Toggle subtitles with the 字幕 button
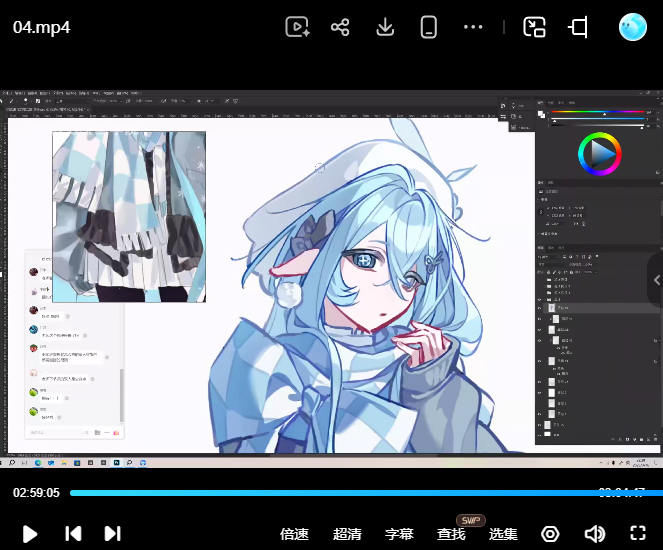Image resolution: width=663 pixels, height=550 pixels. pyautogui.click(x=399, y=534)
